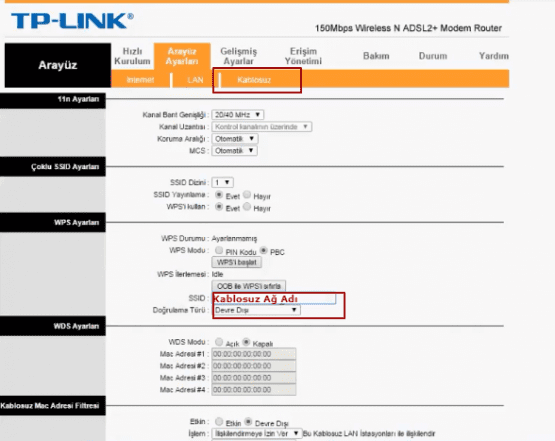555x441 pixels.
Task: Set WDS Modu to Açık
Action: point(219,342)
